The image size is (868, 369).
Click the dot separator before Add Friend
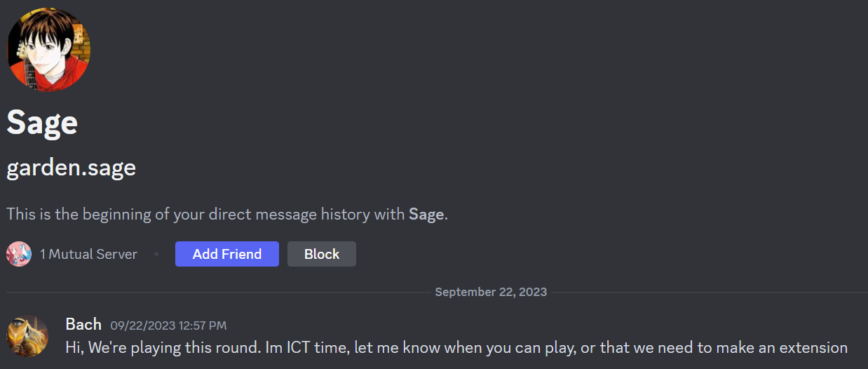click(156, 254)
